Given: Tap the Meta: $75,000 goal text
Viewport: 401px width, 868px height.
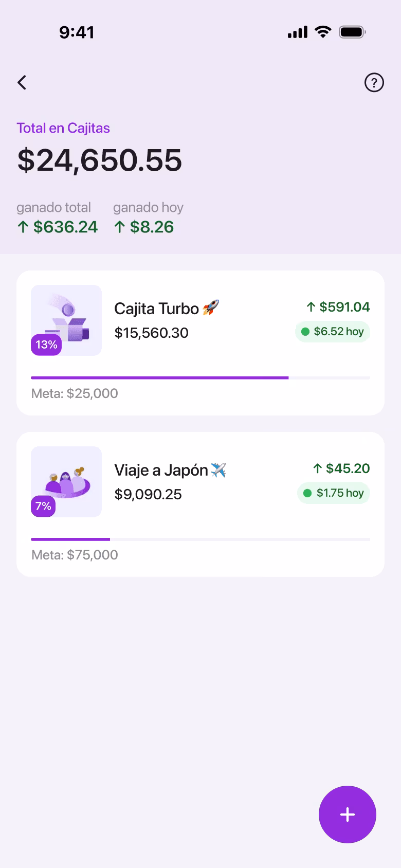Looking at the screenshot, I should [75, 555].
